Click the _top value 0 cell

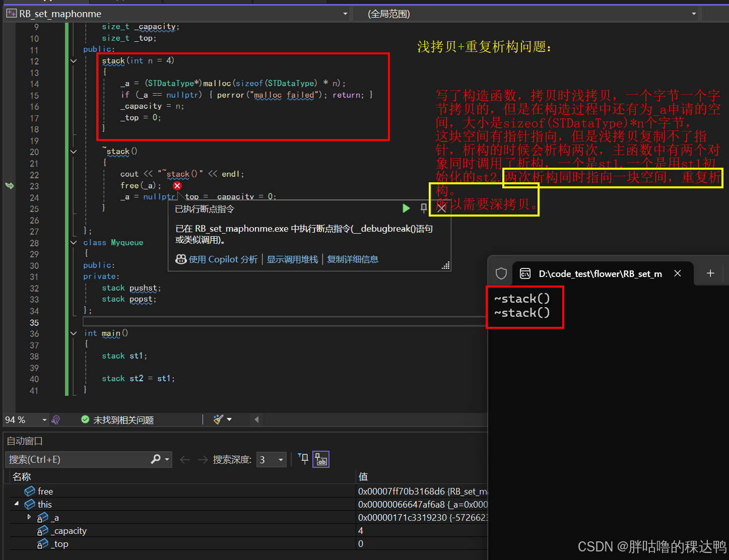click(x=422, y=543)
